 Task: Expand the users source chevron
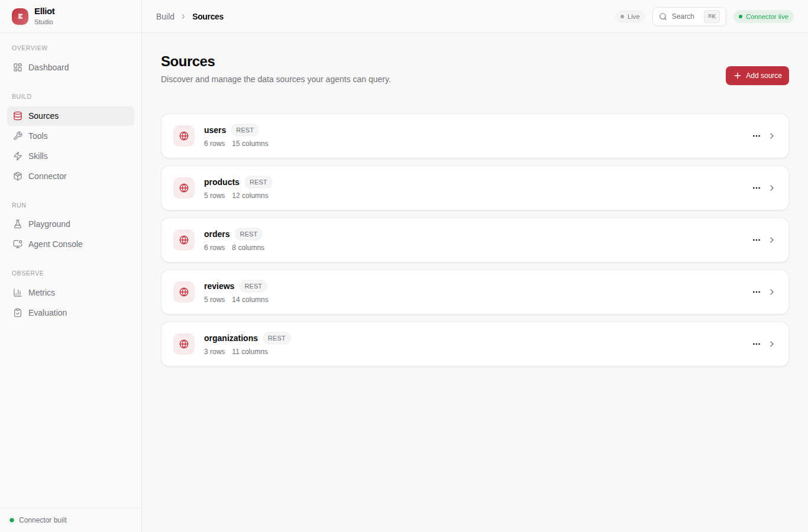tap(772, 136)
